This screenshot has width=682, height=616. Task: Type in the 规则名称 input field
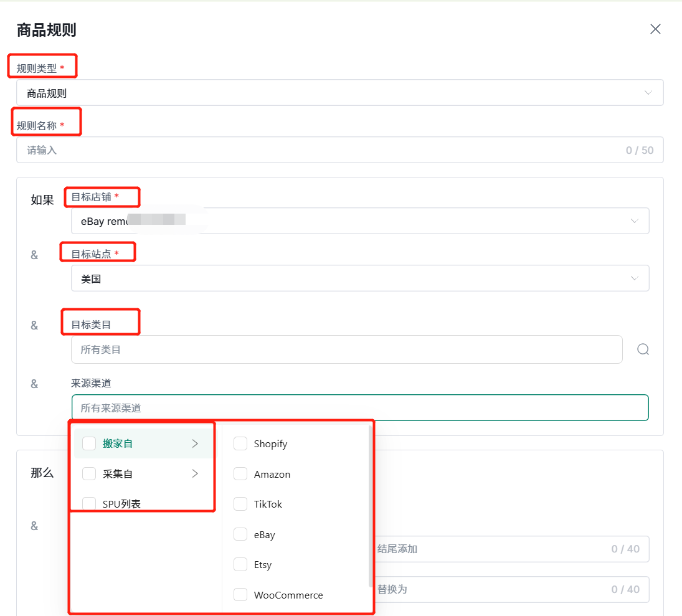point(324,150)
